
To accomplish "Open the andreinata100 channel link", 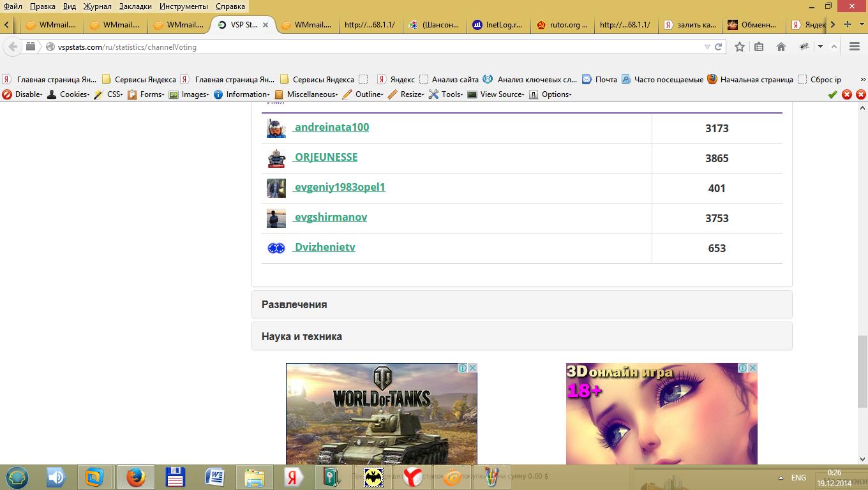I will click(x=331, y=127).
